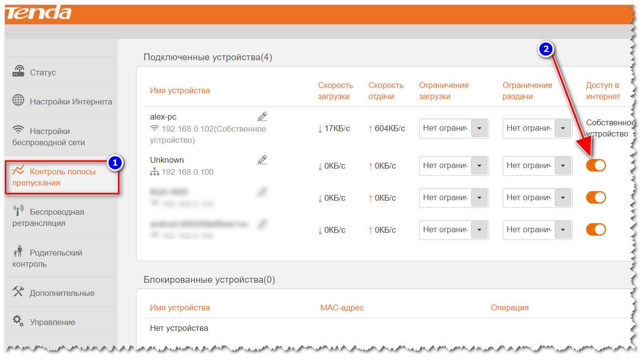Edit the alex-pc device name with pencil

(x=262, y=117)
